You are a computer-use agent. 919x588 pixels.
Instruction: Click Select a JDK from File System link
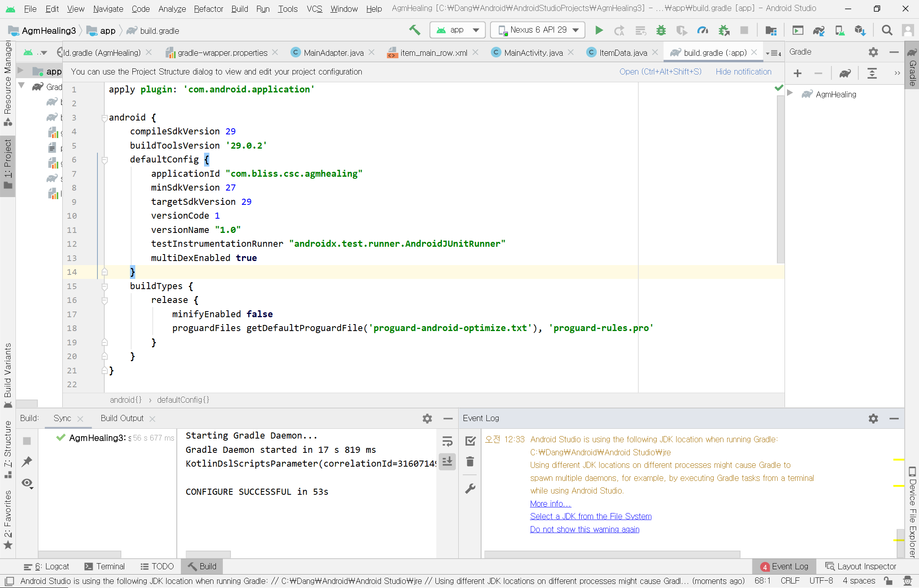click(591, 516)
